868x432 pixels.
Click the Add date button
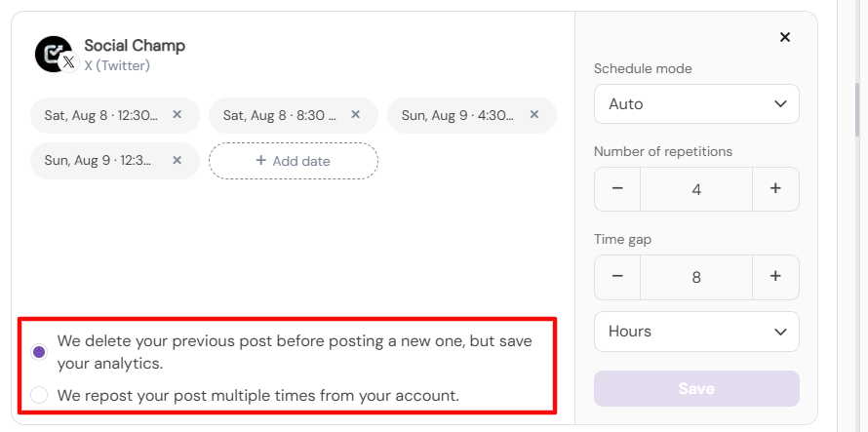(x=294, y=161)
